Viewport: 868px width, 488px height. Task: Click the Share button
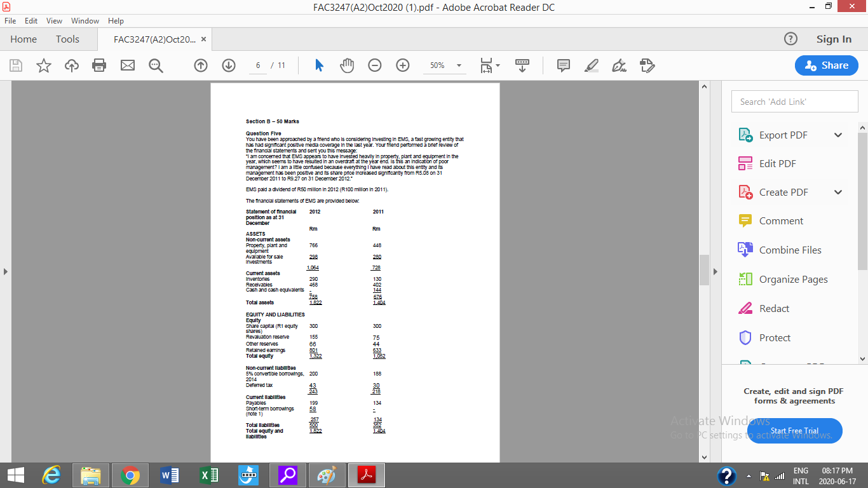coord(826,65)
